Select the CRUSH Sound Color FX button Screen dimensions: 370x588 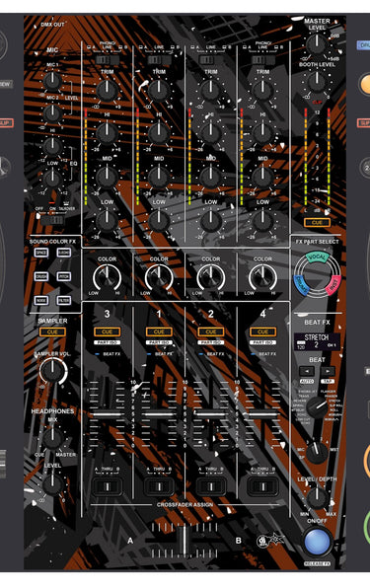click(x=40, y=276)
